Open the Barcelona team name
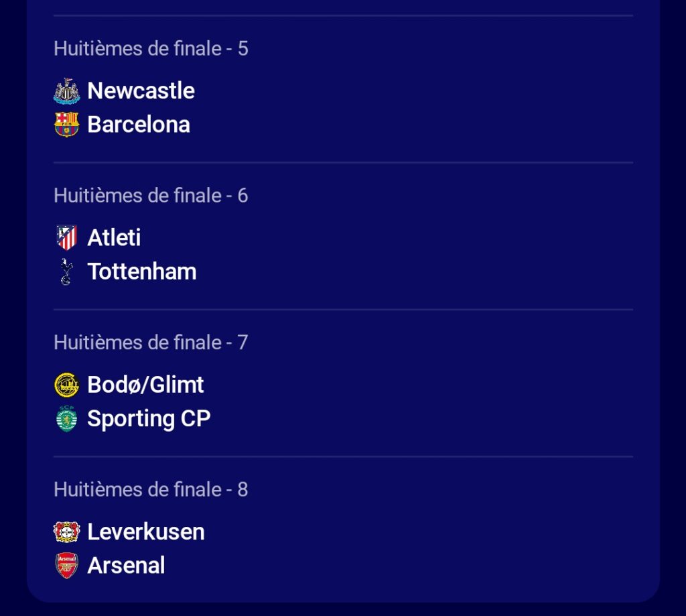 click(139, 125)
